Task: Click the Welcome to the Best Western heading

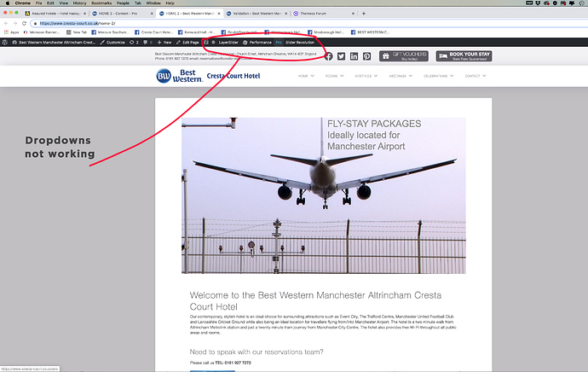Action: (315, 301)
